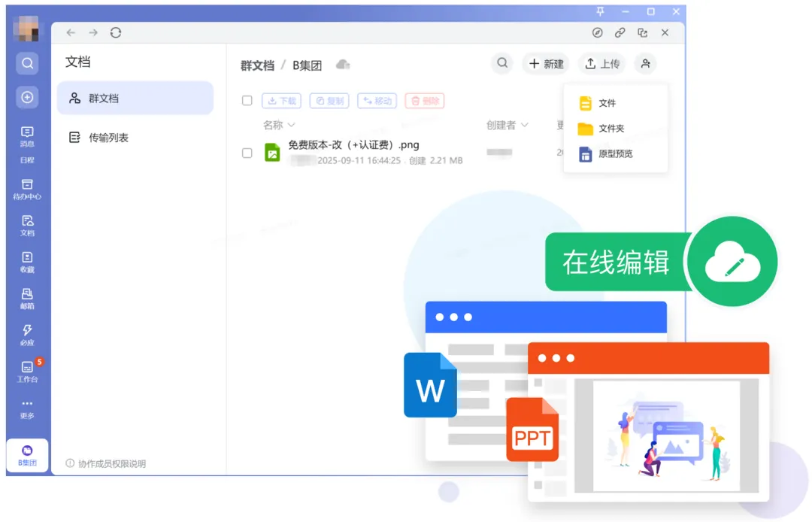
Task: Pin the window with the pin icon
Action: tap(600, 11)
